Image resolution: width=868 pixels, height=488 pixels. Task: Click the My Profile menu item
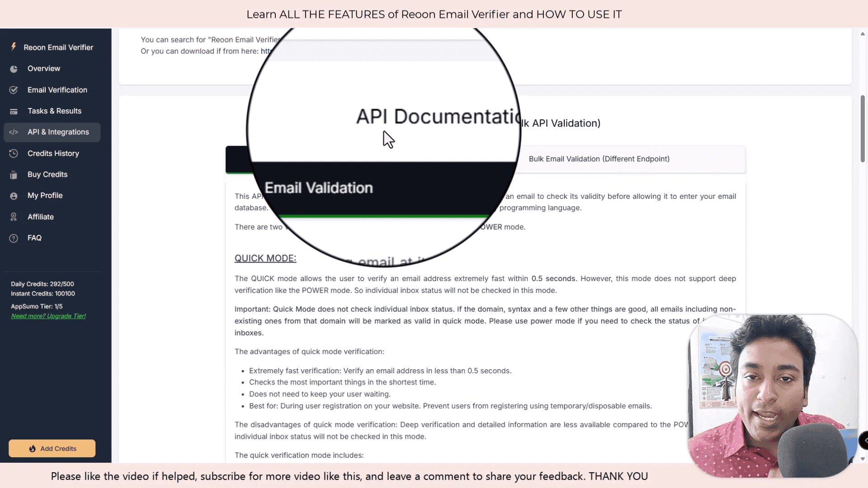coord(45,195)
